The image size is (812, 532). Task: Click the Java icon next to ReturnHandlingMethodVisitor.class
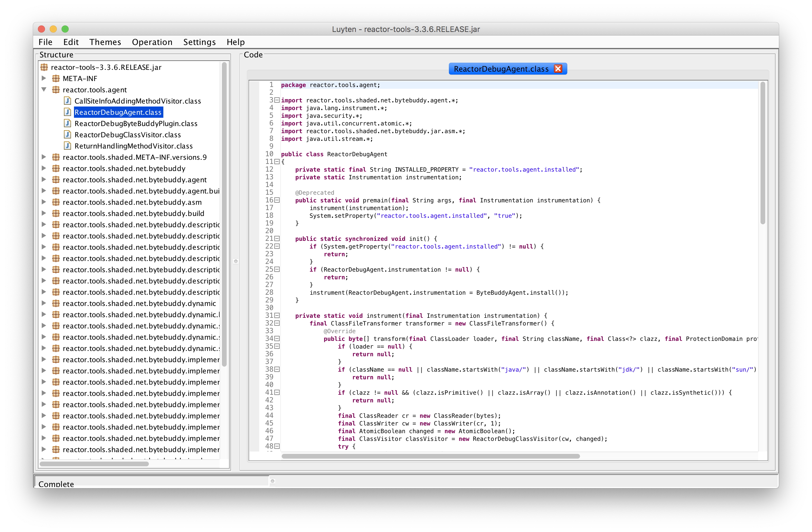click(x=67, y=146)
